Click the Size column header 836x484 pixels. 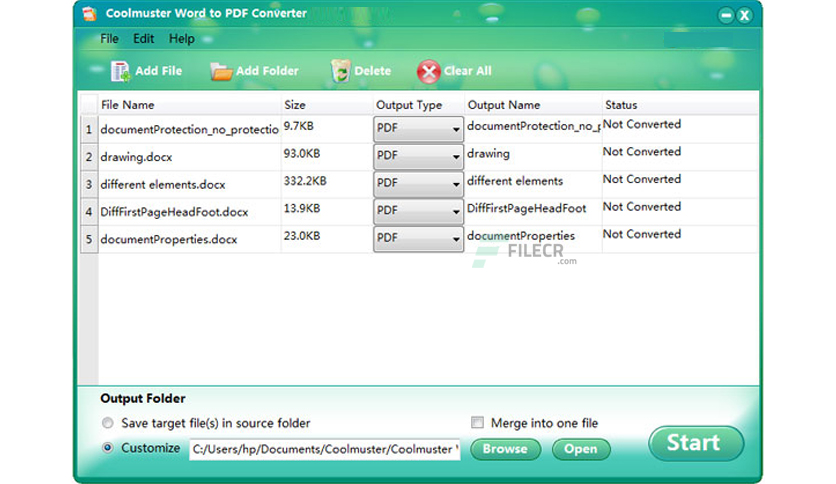point(327,105)
